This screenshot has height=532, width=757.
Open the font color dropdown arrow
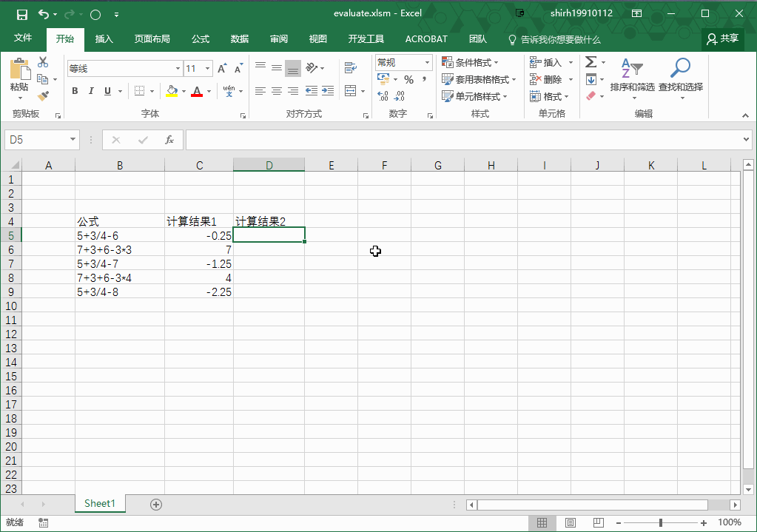pyautogui.click(x=209, y=91)
